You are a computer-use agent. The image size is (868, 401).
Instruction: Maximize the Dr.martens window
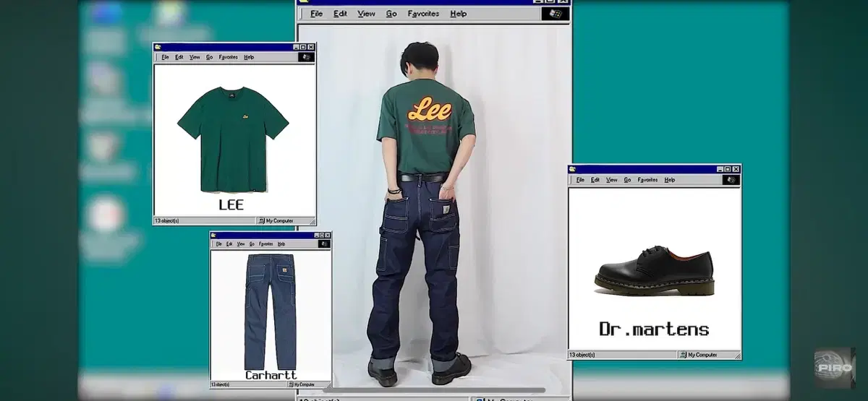[728, 169]
